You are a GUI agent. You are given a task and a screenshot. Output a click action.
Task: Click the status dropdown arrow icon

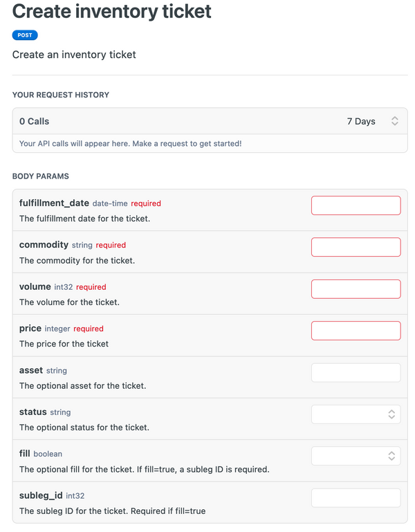point(391,414)
